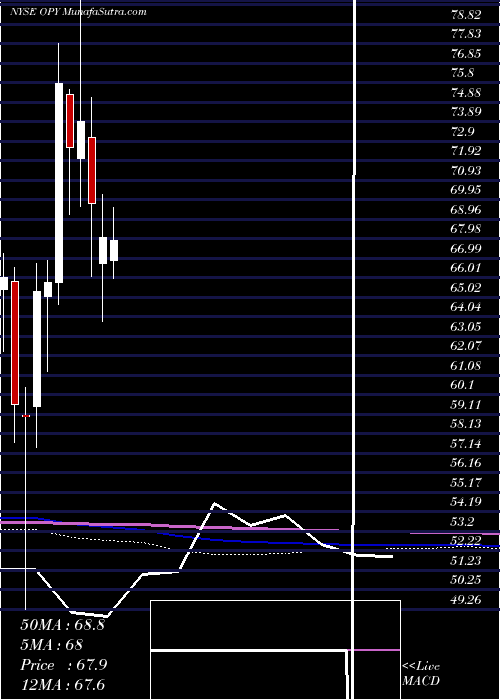
Task: Click the 56.16 price axis label
Action: tap(466, 463)
